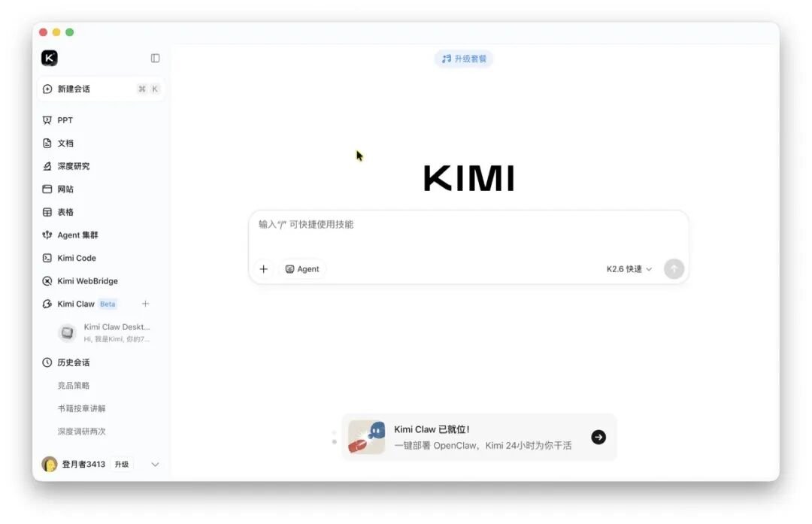Open the 网站 website builder
The width and height of the screenshot is (812, 524).
tap(101, 189)
